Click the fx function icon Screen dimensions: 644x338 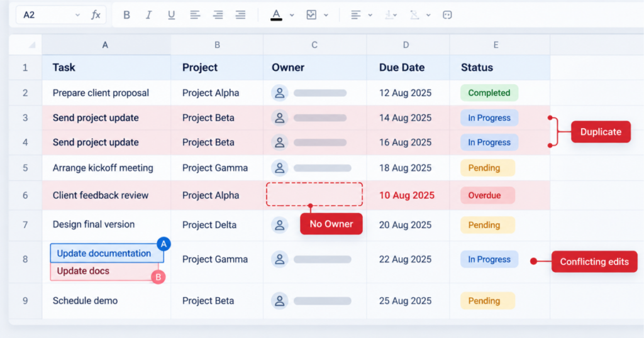pos(96,15)
